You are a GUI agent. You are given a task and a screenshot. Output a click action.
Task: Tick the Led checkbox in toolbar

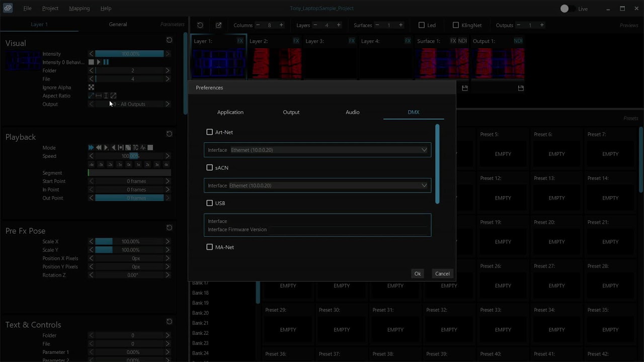(x=422, y=25)
